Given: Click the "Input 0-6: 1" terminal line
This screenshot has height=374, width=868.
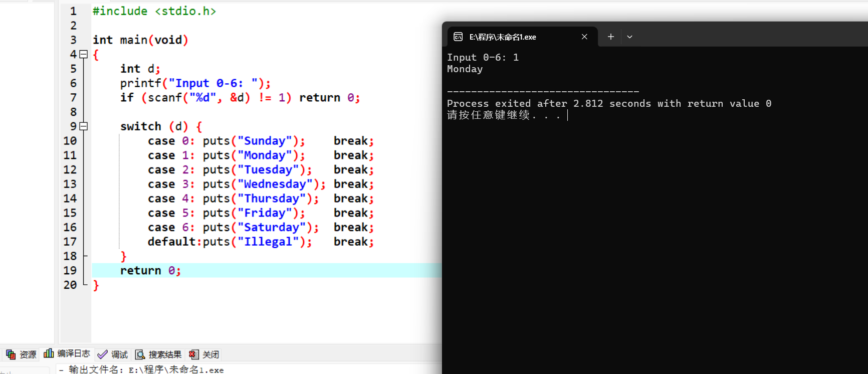Looking at the screenshot, I should click(x=483, y=58).
